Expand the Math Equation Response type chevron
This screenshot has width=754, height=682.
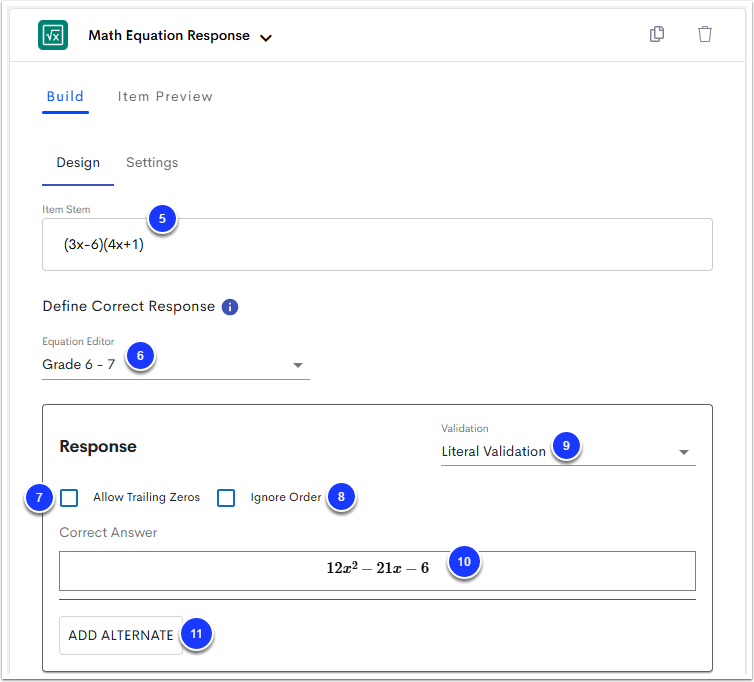tap(266, 38)
